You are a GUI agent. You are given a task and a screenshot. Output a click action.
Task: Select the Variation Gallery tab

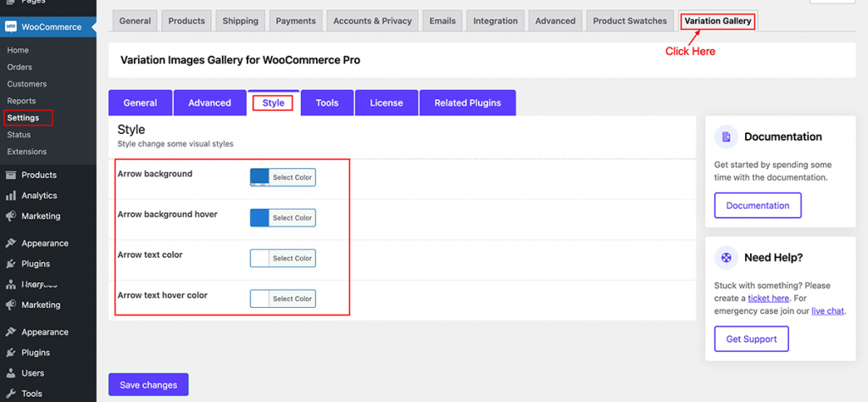[718, 21]
